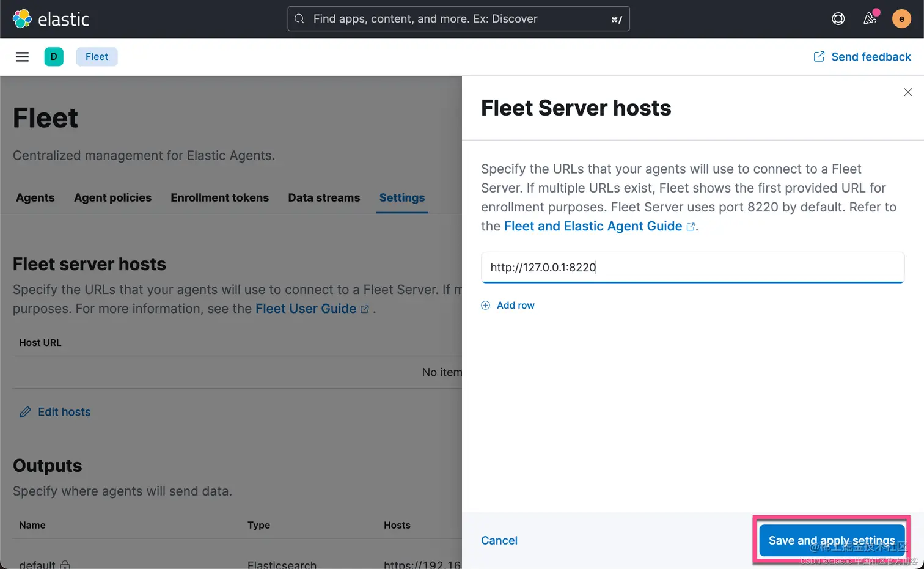Screen dimensions: 924x569
Task: Focus the global search field
Action: [x=458, y=19]
